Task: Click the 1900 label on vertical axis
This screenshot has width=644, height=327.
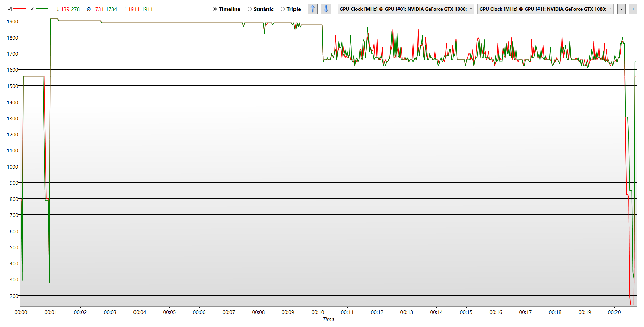Action: click(12, 21)
